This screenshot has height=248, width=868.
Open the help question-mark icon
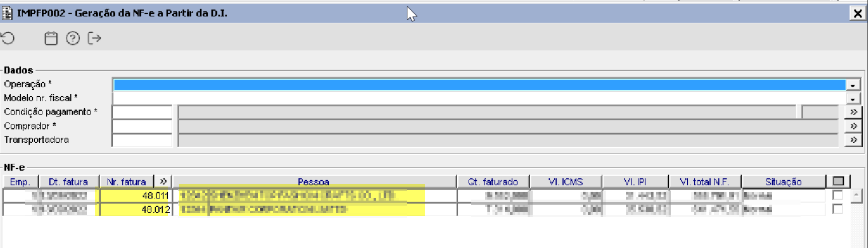73,38
